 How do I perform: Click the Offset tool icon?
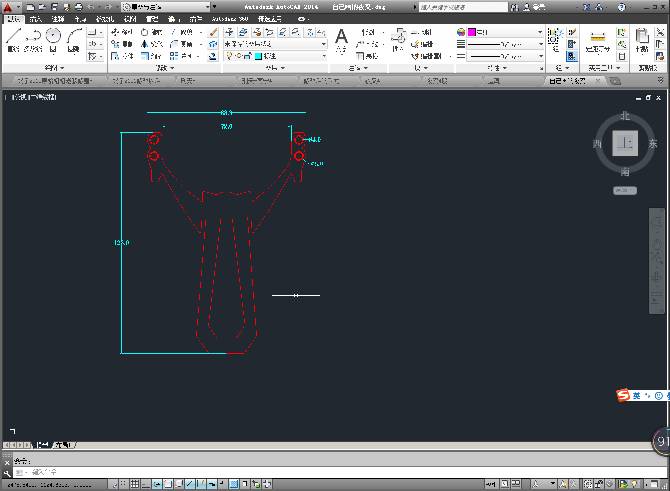[213, 56]
